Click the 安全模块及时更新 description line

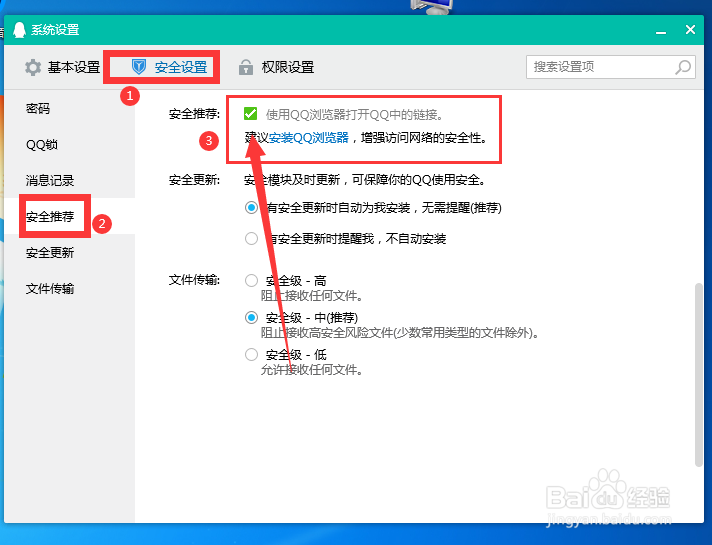tap(365, 180)
